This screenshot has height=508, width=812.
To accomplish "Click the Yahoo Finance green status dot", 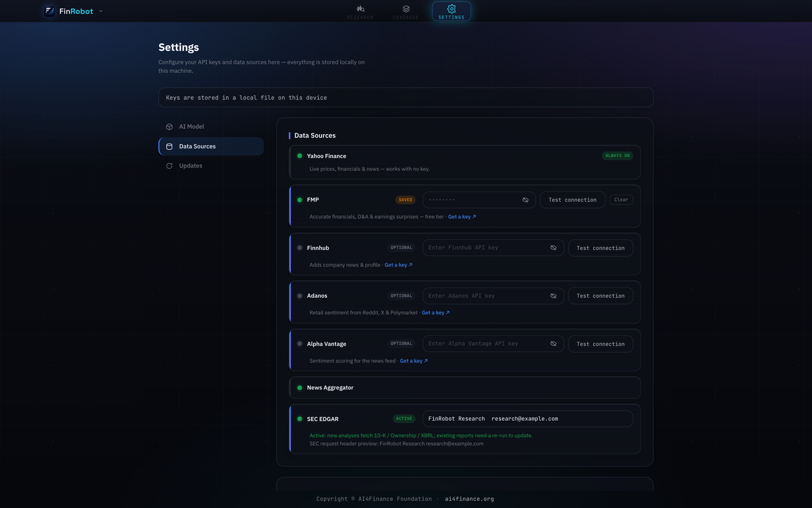I will (x=300, y=156).
